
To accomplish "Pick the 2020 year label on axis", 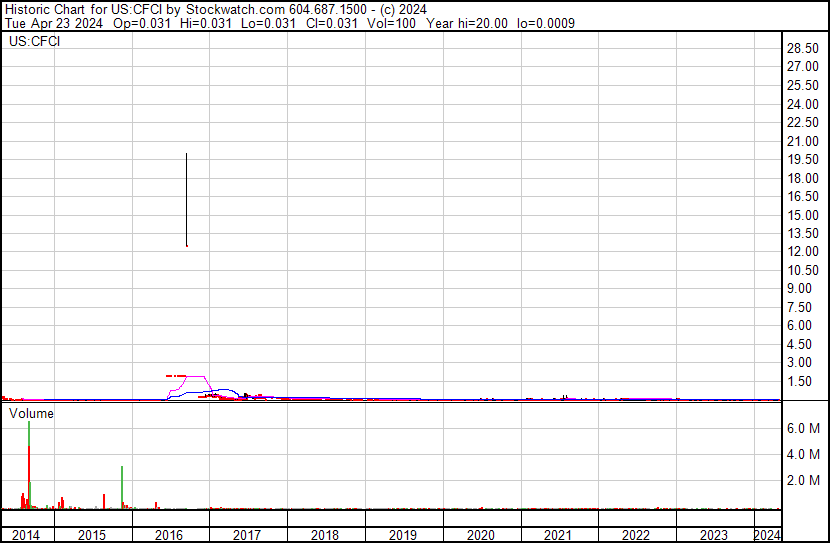I will coord(481,535).
